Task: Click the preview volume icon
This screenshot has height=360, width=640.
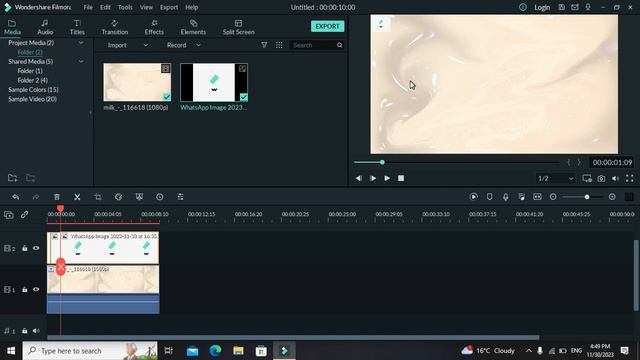Action: (x=616, y=178)
